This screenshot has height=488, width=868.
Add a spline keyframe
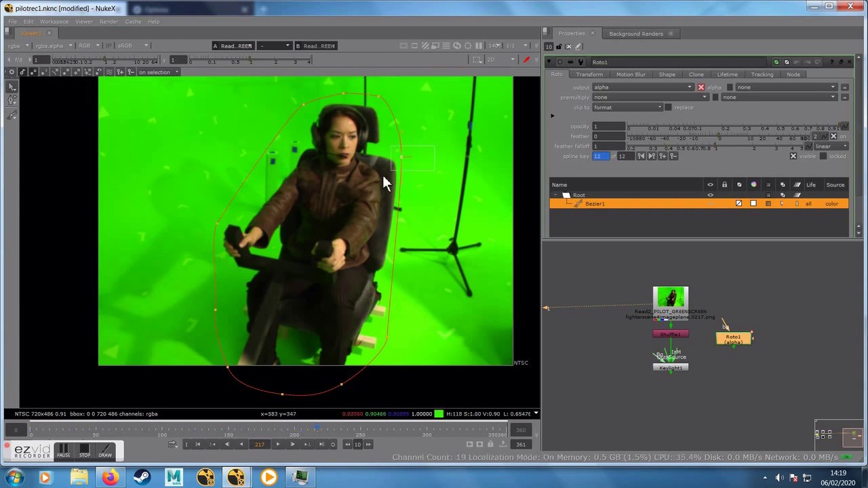663,157
